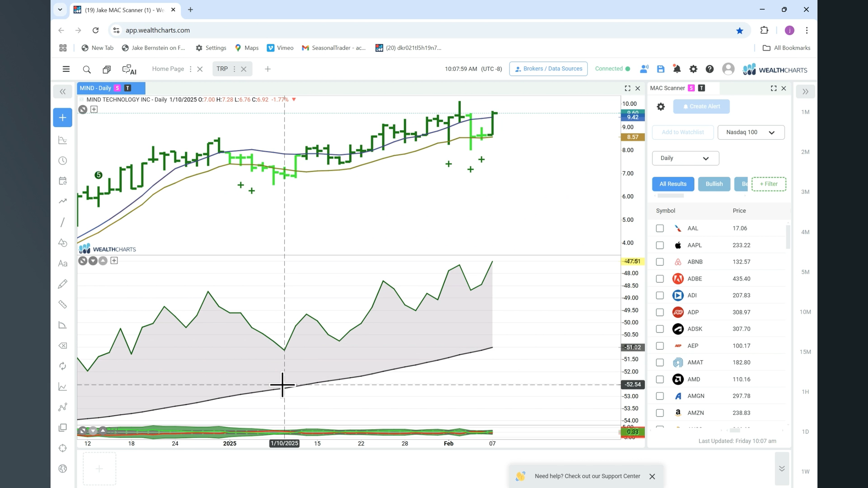The height and width of the screenshot is (488, 868).
Task: Tick the ABNB checkbox
Action: point(660,262)
